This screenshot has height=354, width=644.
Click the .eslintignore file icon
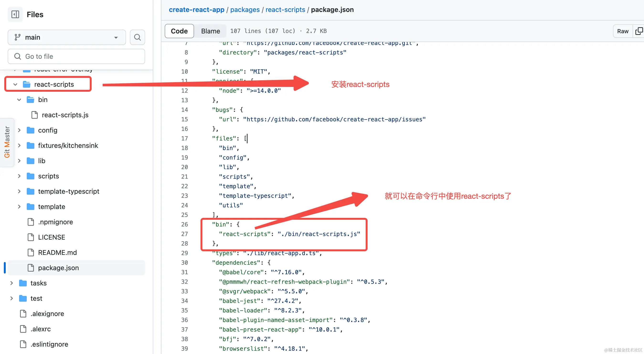(x=23, y=344)
